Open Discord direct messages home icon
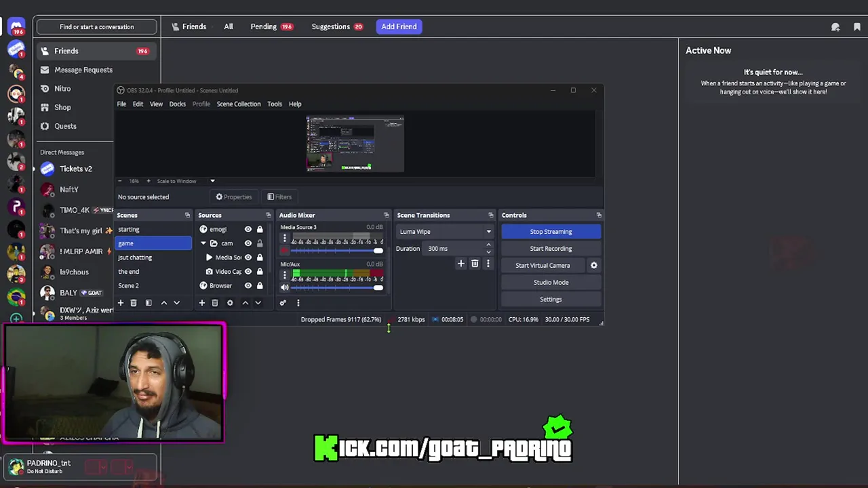Viewport: 868px width, 488px height. tap(16, 27)
